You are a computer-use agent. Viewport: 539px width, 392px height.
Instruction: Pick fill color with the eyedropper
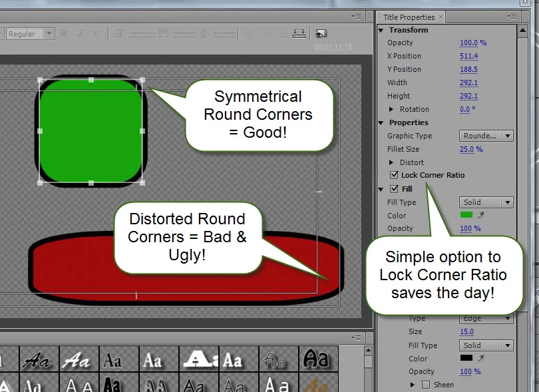pyautogui.click(x=480, y=215)
